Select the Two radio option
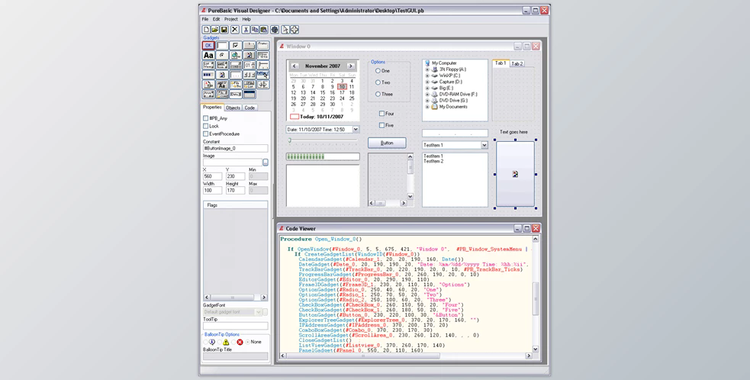 point(378,82)
